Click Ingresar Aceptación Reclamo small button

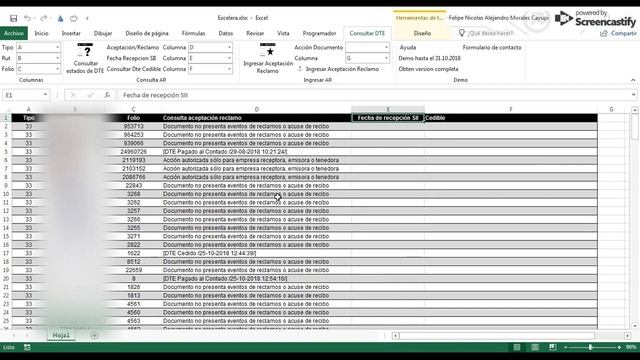click(339, 69)
